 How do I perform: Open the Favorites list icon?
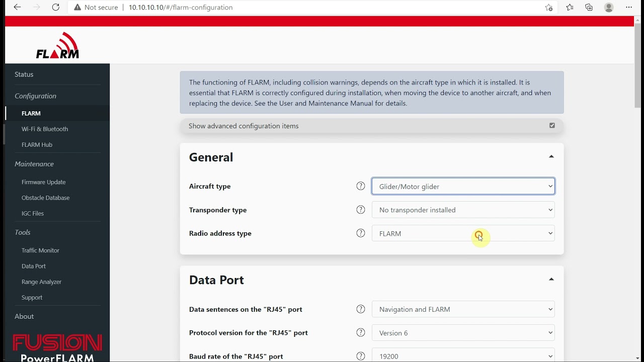point(570,8)
